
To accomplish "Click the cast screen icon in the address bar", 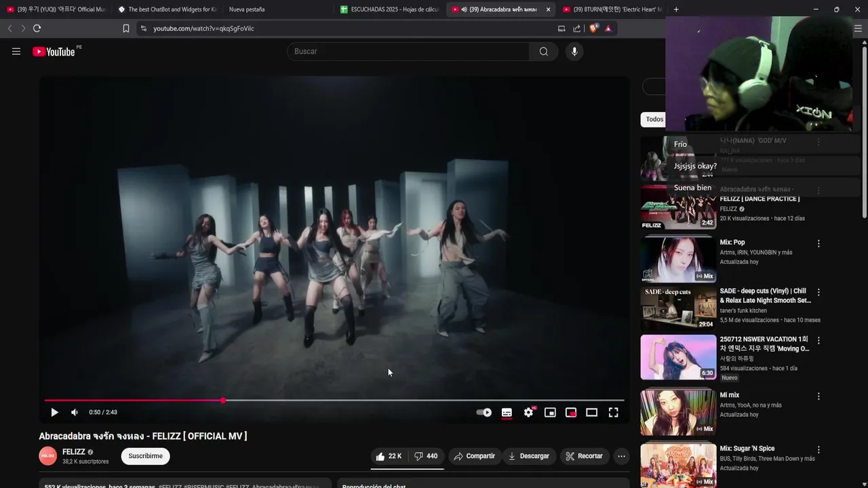I will click(x=561, y=28).
